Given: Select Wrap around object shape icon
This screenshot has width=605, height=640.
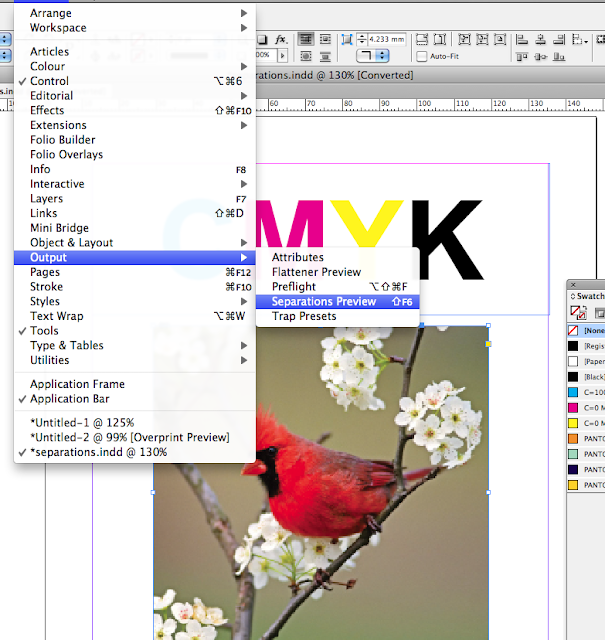Looking at the screenshot, I should click(306, 56).
